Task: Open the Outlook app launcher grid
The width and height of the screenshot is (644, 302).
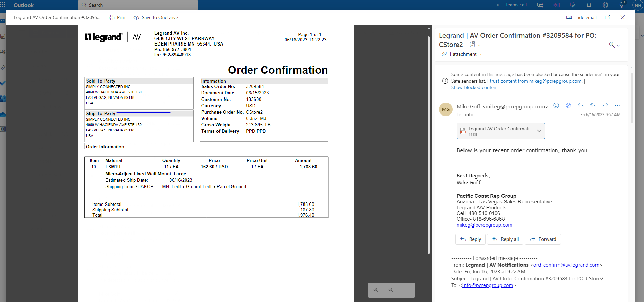Action: (3, 5)
